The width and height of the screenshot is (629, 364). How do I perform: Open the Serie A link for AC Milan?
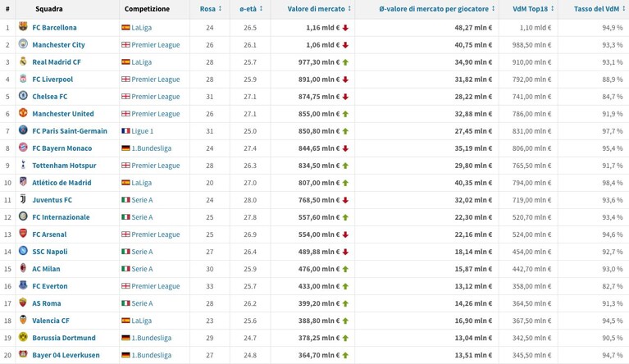pos(142,269)
